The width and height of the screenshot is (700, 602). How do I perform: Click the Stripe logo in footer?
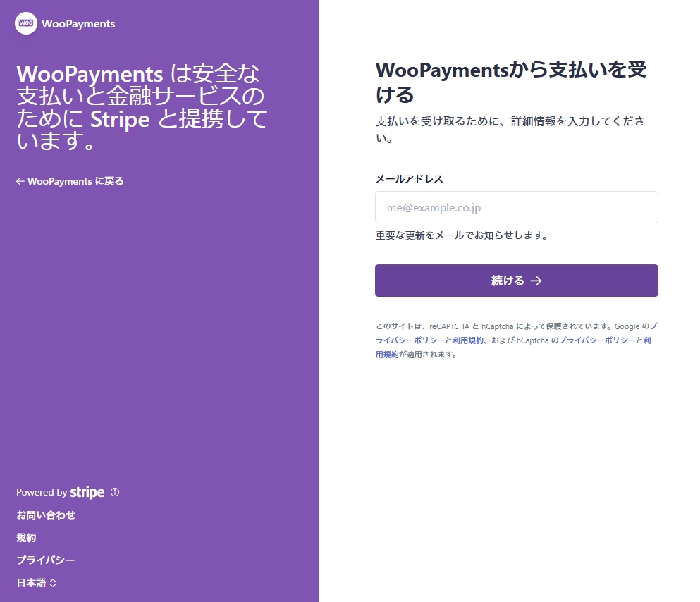point(87,492)
